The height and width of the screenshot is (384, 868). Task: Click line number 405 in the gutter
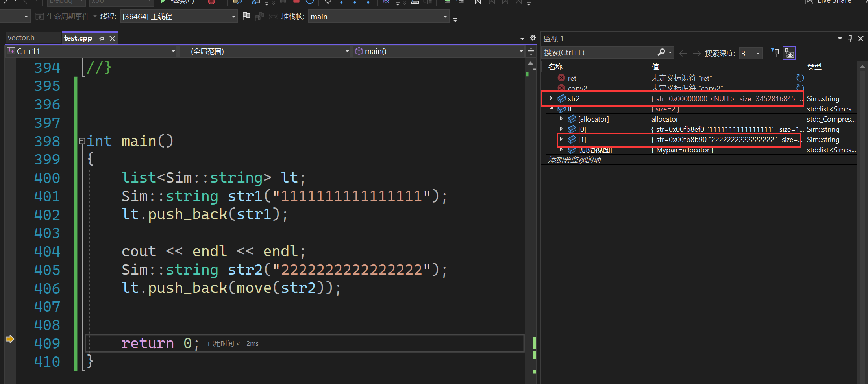47,270
